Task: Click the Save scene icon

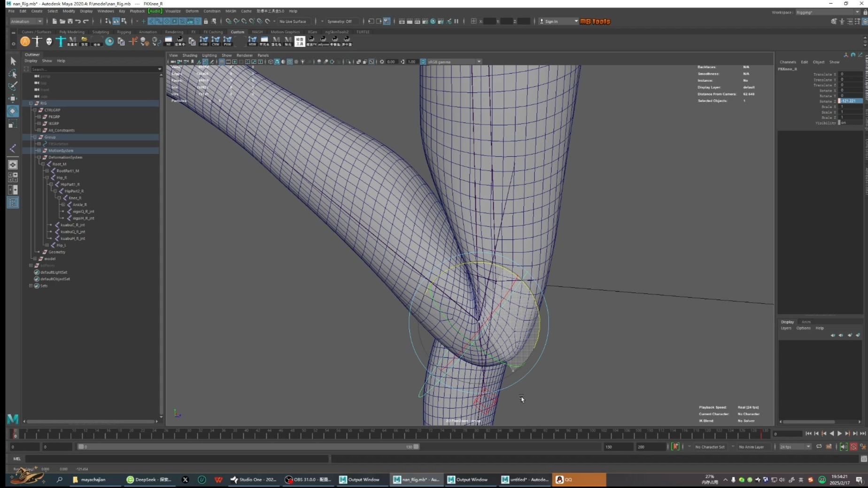Action: point(70,21)
